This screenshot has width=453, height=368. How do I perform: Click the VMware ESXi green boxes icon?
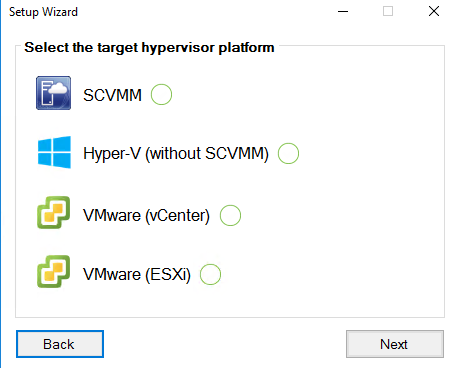53,271
